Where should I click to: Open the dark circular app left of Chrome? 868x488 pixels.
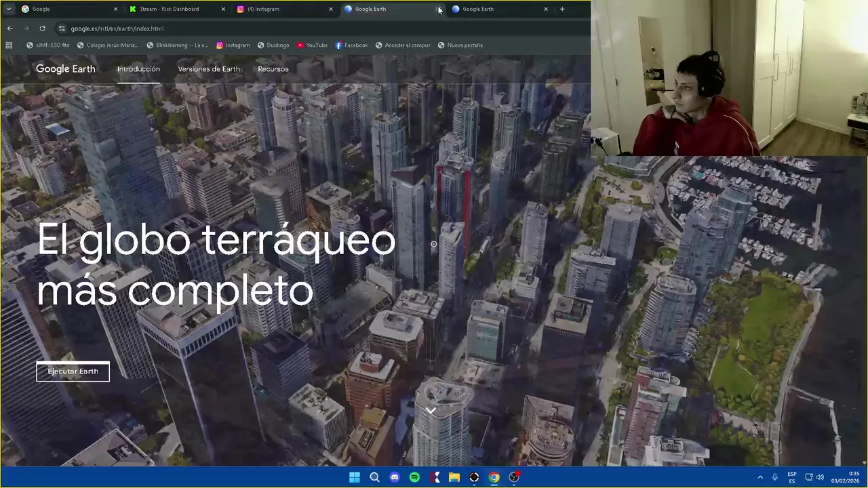click(x=474, y=477)
